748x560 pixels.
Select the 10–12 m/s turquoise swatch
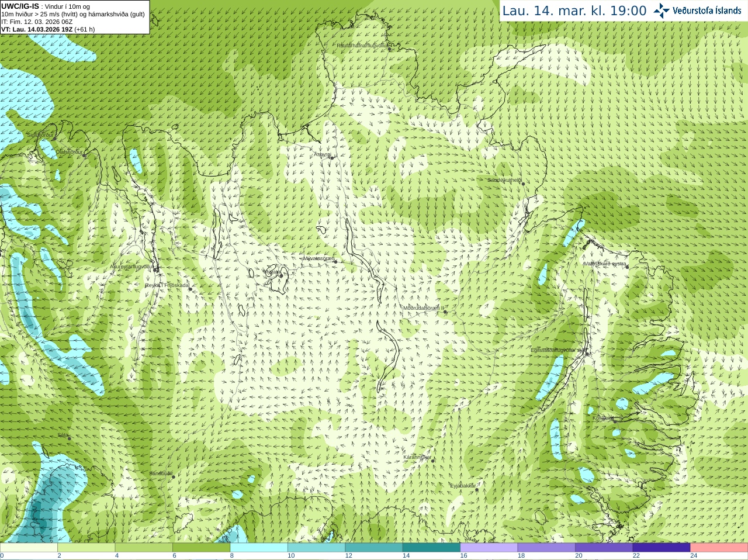click(x=317, y=548)
